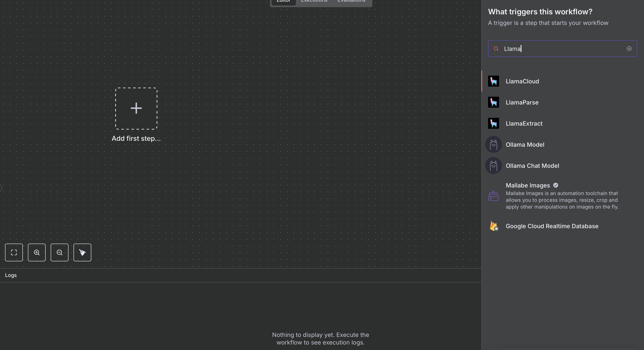The width and height of the screenshot is (644, 350).
Task: Select the LlamaExtract trigger entry
Action: click(524, 123)
